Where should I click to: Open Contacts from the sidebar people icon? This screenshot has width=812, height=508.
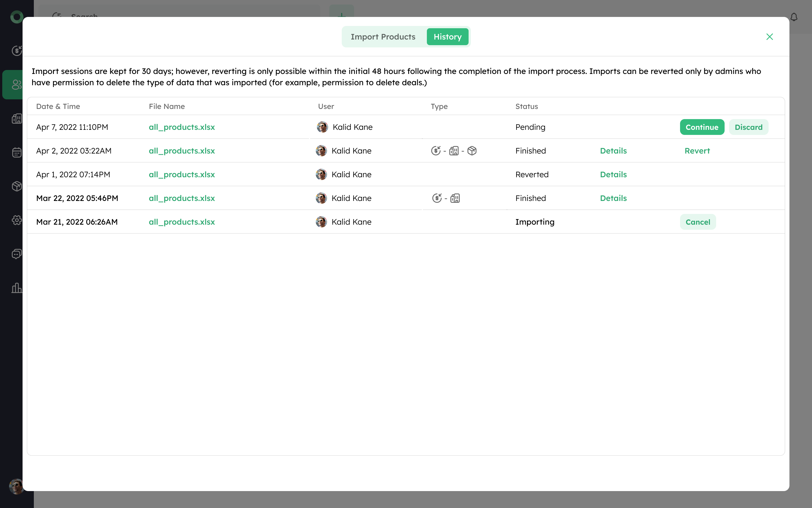click(x=17, y=84)
